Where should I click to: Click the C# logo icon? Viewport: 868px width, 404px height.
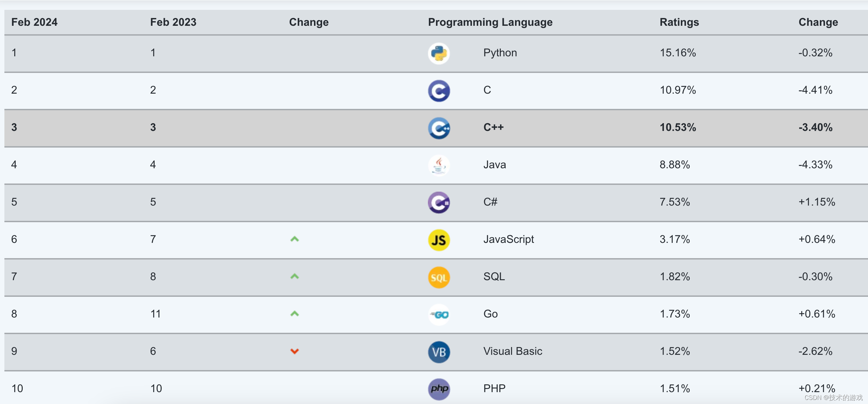pyautogui.click(x=439, y=203)
